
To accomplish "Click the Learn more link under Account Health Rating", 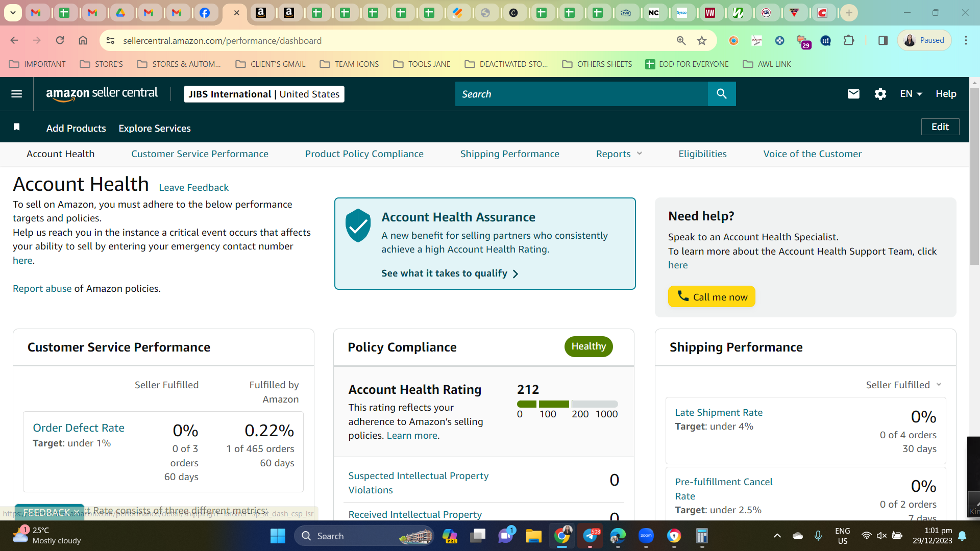I will point(412,435).
